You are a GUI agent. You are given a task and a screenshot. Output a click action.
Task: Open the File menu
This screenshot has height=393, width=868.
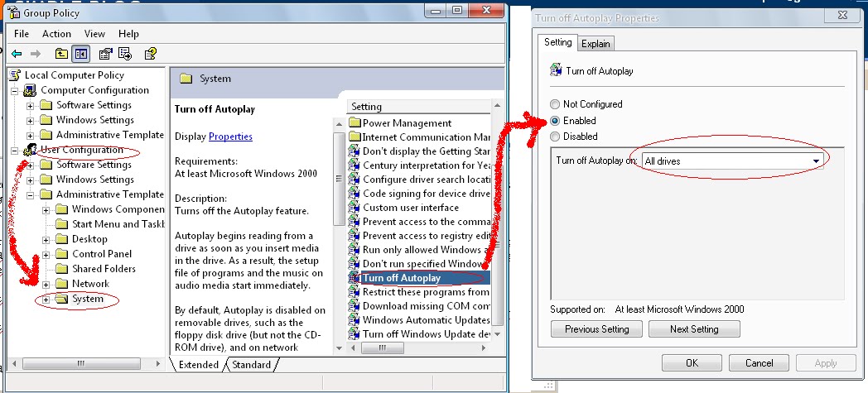tap(22, 34)
